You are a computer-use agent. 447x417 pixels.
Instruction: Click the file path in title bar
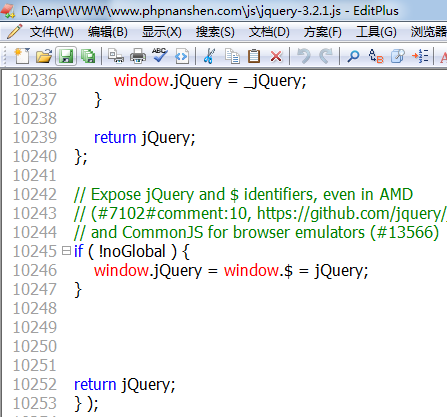(x=181, y=11)
